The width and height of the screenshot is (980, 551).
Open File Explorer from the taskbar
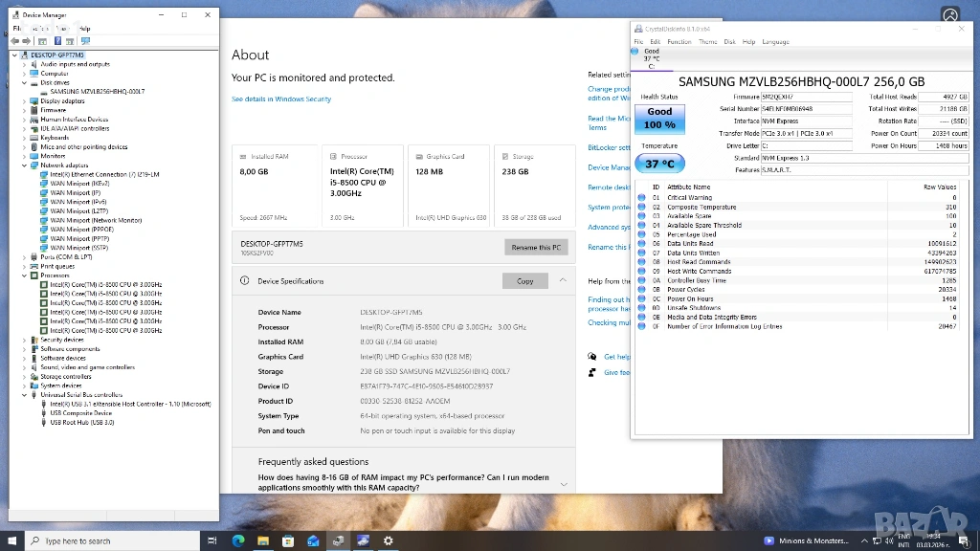tap(262, 540)
